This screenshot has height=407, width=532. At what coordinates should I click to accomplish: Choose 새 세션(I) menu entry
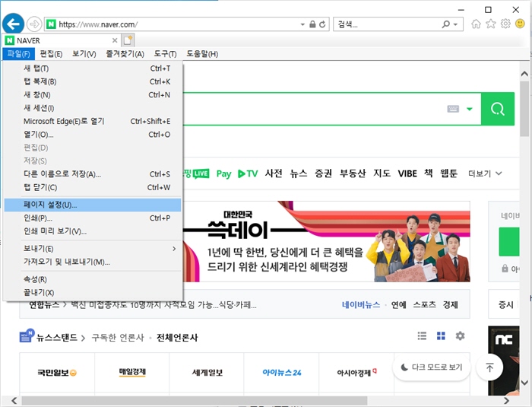(93, 108)
